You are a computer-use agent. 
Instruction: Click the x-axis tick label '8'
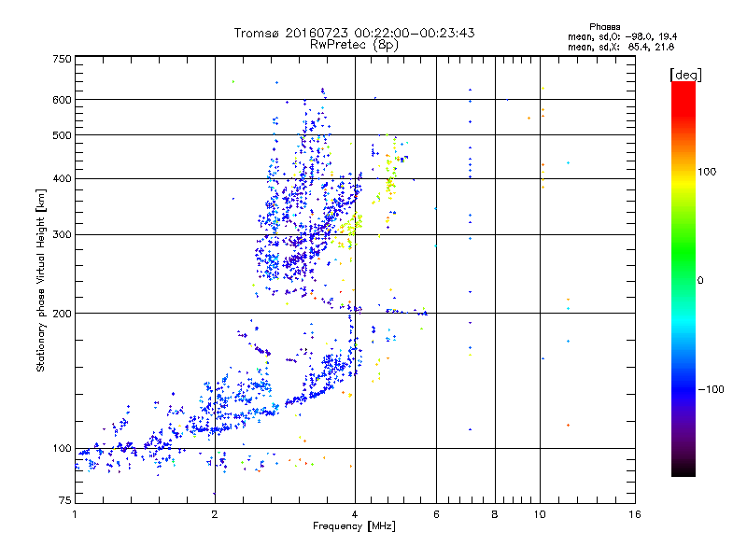[x=495, y=514]
